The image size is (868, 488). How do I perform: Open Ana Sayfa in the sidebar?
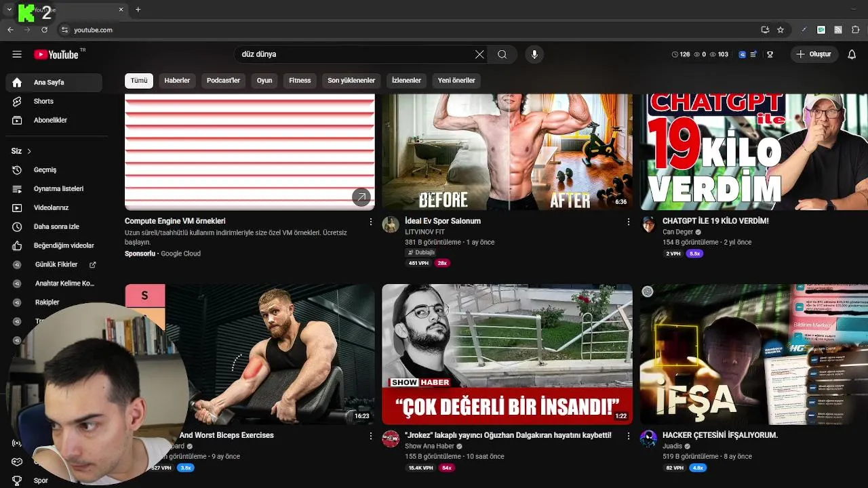coord(54,83)
